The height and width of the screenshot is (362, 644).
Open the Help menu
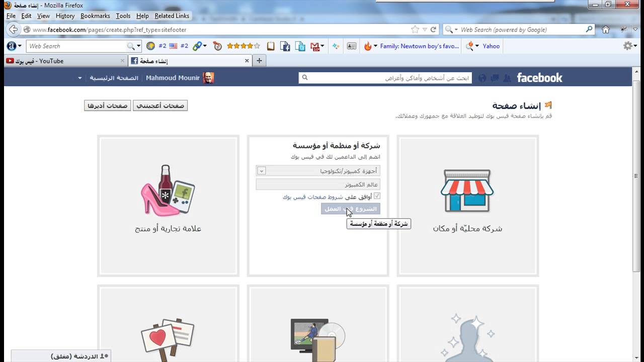[x=142, y=16]
